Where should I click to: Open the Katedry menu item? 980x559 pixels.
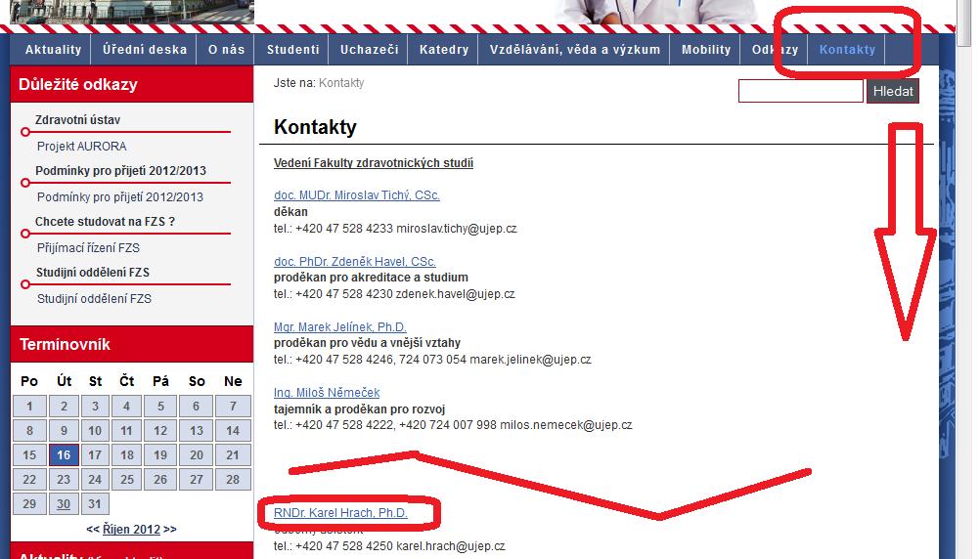click(444, 50)
